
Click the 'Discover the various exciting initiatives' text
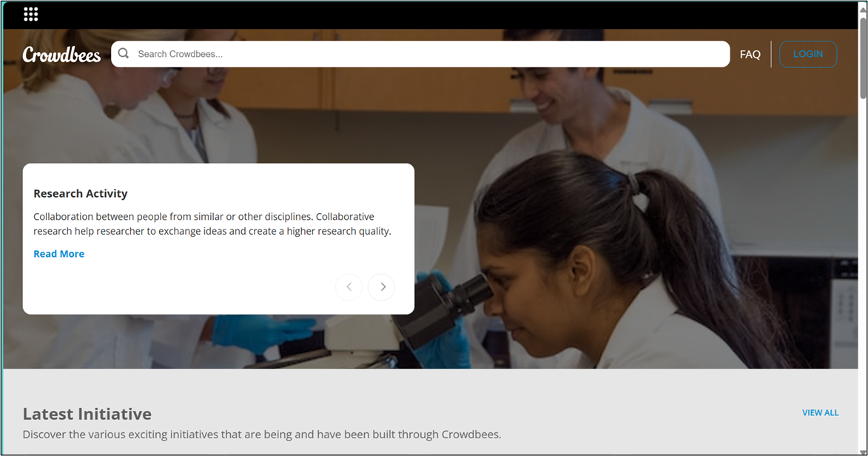(x=262, y=435)
